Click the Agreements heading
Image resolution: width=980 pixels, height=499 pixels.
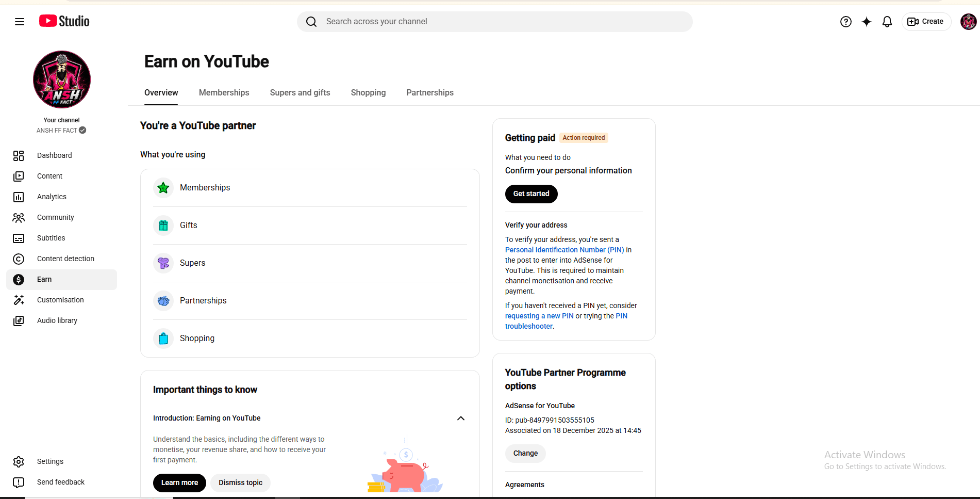tap(524, 485)
